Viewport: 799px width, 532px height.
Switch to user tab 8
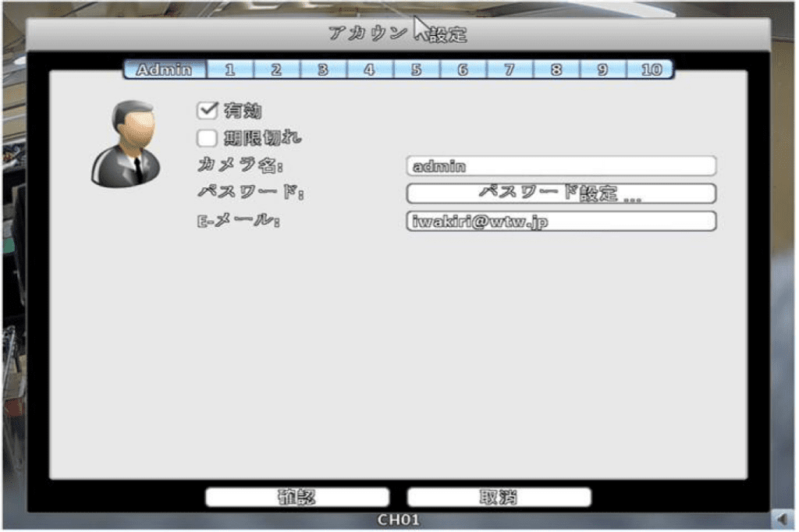tap(556, 69)
